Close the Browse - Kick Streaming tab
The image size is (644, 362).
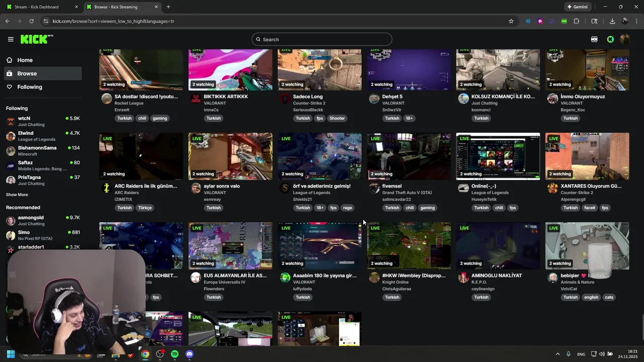pos(156,7)
